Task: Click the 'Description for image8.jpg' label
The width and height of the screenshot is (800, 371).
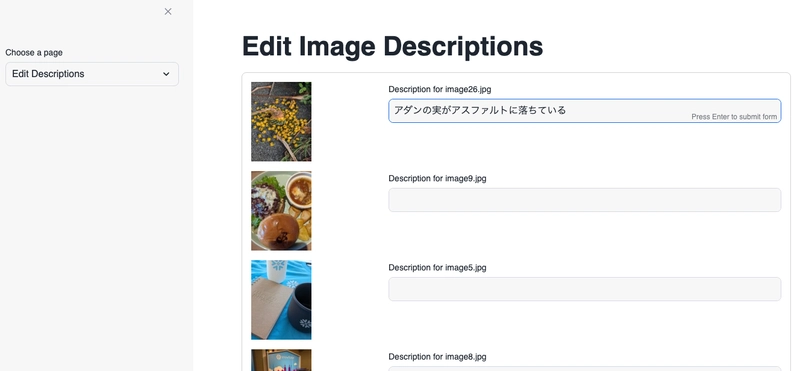Action: tap(437, 357)
